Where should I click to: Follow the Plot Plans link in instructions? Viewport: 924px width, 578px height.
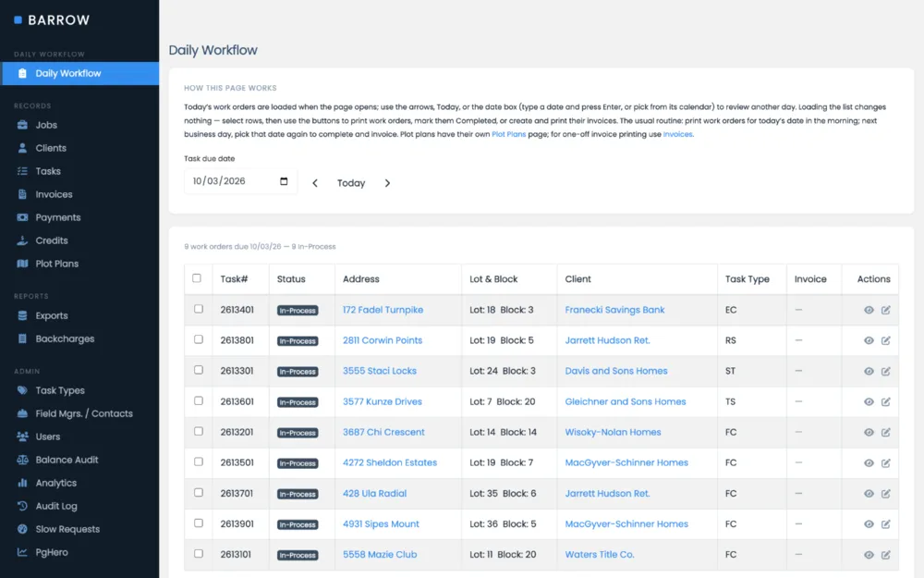click(508, 134)
